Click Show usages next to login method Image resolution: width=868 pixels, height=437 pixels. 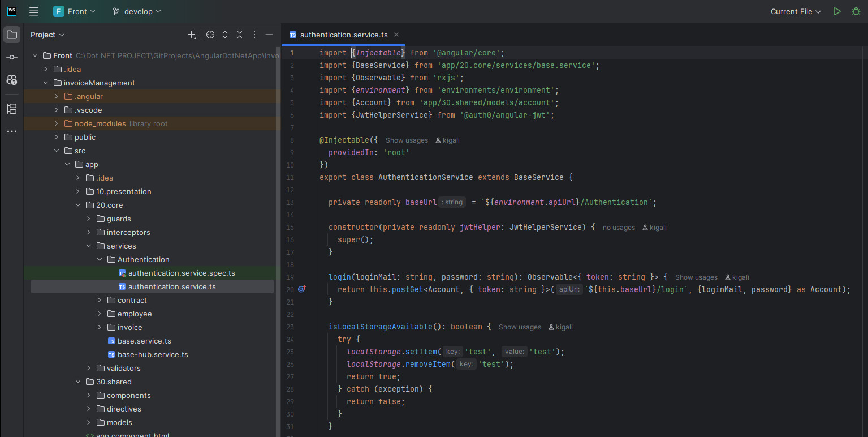pyautogui.click(x=696, y=277)
